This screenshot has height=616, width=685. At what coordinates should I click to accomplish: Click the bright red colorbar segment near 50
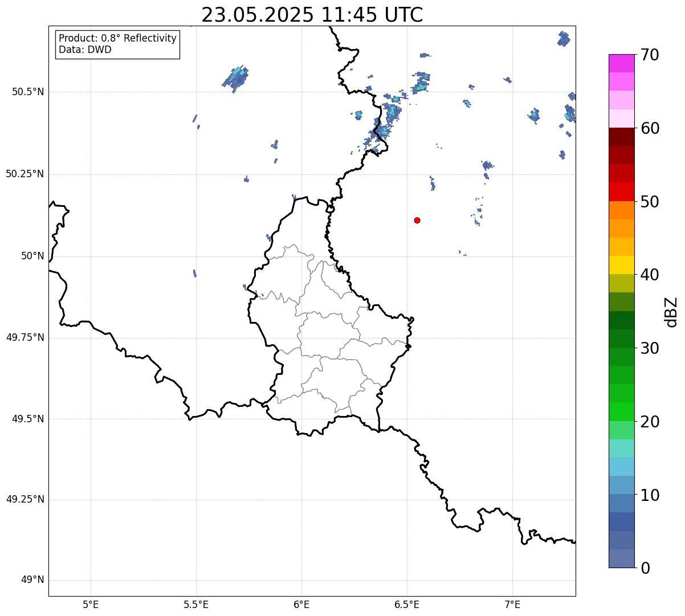coord(621,192)
